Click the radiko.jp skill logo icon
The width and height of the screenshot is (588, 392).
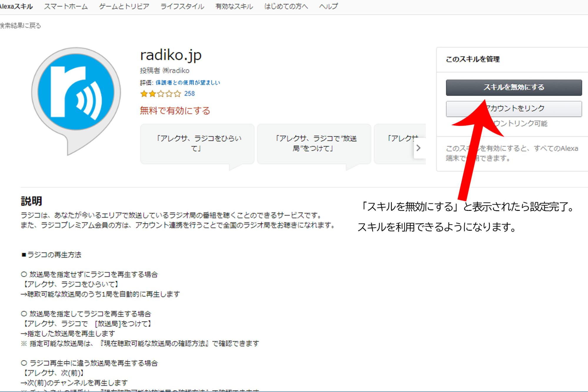coord(76,101)
